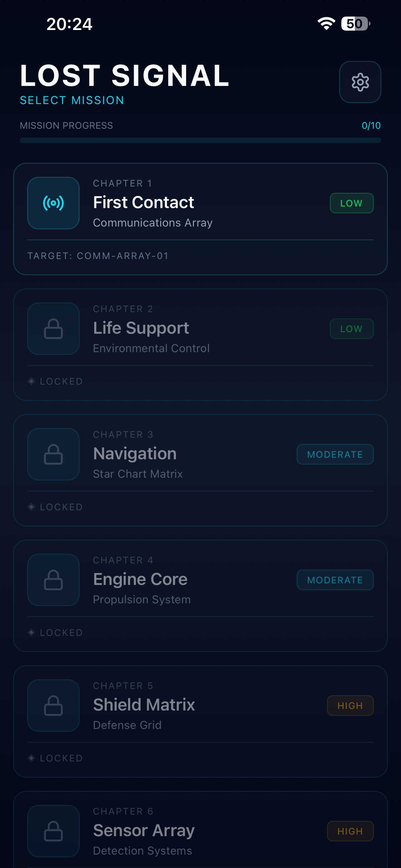Tap the LOW difficulty badge on Chapter 1
Screen dimensions: 401x868
click(x=352, y=203)
